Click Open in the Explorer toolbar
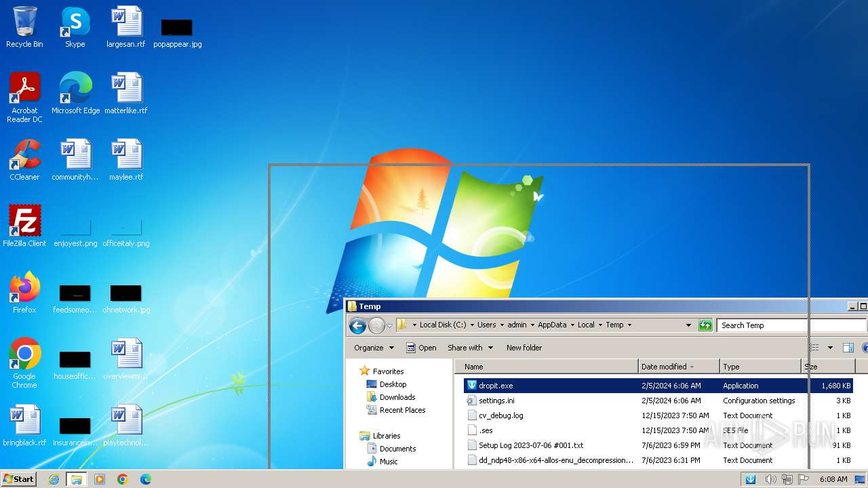Screen dimensions: 868x488 [x=420, y=348]
